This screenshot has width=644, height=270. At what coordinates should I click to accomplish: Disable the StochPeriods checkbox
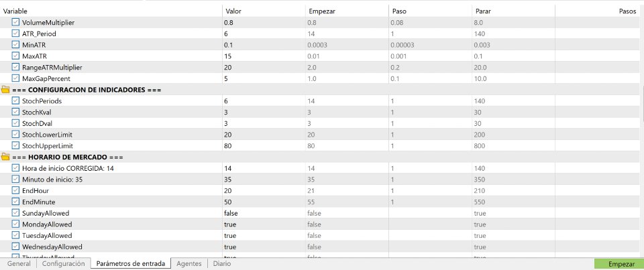(16, 100)
